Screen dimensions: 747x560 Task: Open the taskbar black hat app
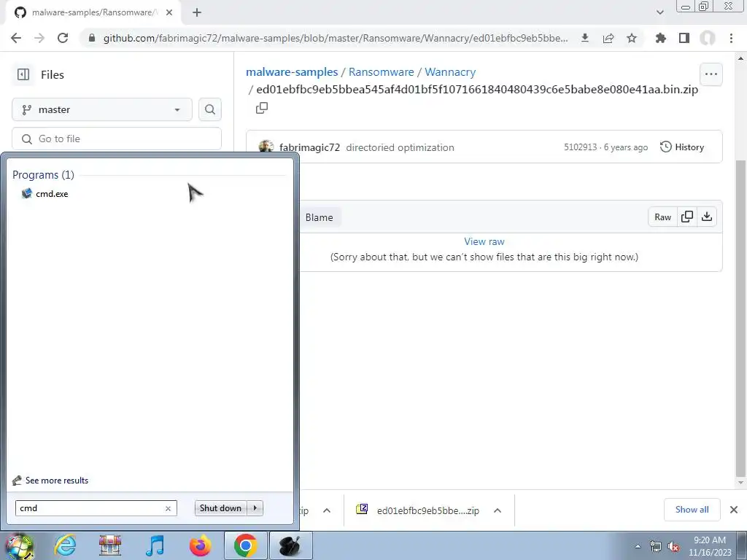tap(291, 545)
